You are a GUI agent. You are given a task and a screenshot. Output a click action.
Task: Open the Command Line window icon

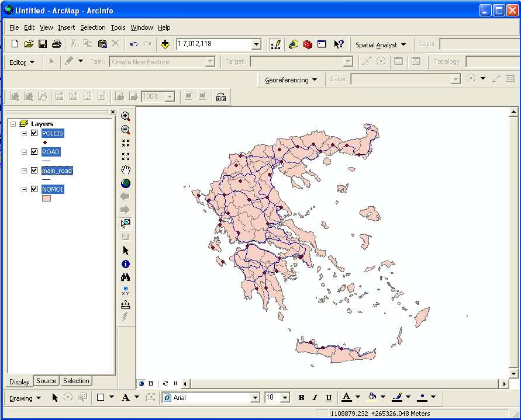tap(322, 44)
